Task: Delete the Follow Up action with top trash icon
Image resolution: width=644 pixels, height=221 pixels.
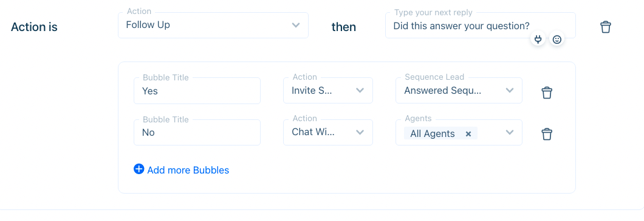Action: click(605, 27)
